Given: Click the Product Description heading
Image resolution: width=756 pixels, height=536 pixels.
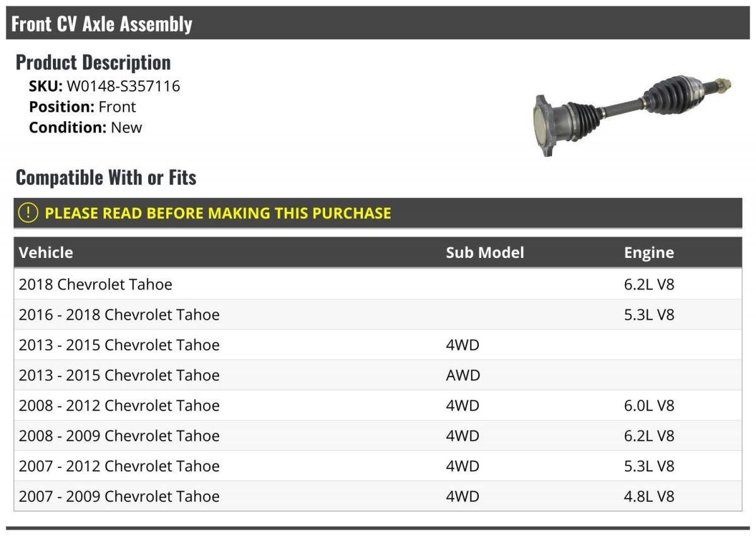Looking at the screenshot, I should tap(93, 62).
